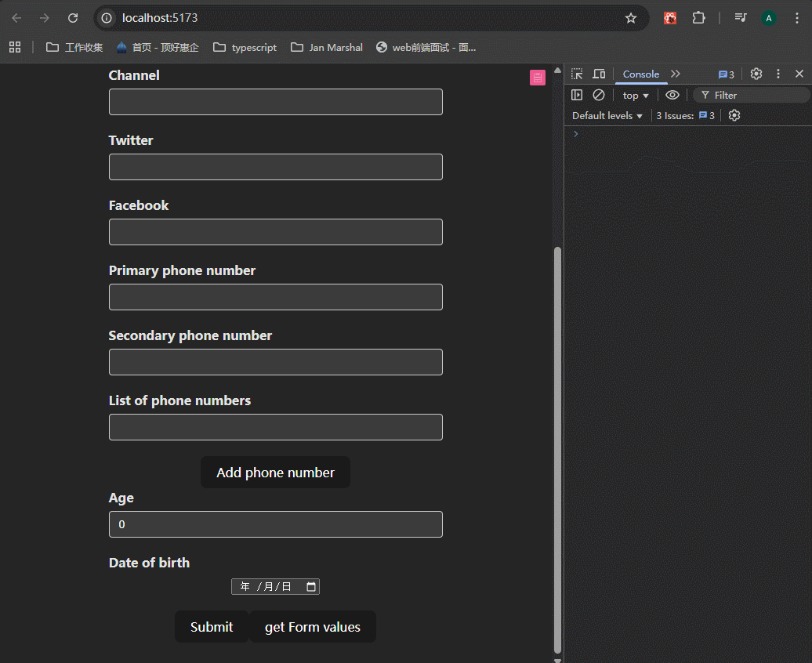This screenshot has height=663, width=812.
Task: Open the typescript bookmarks folder
Action: pos(245,47)
